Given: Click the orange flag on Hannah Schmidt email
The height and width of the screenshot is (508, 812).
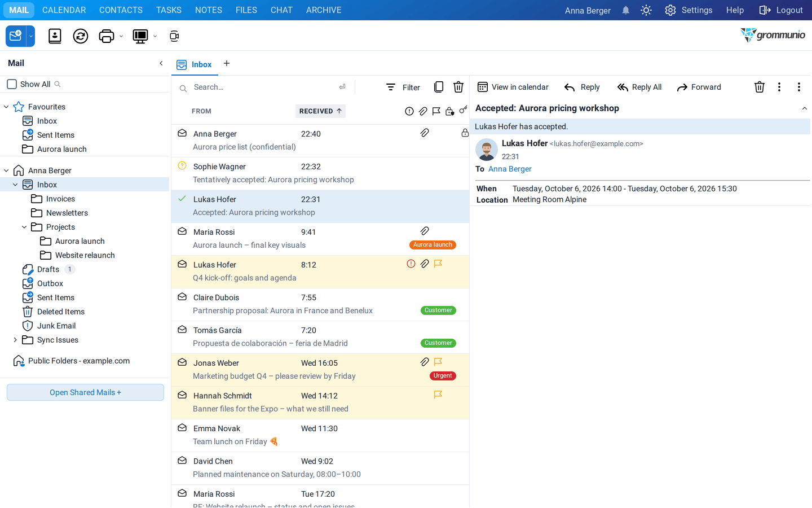Looking at the screenshot, I should tap(438, 395).
